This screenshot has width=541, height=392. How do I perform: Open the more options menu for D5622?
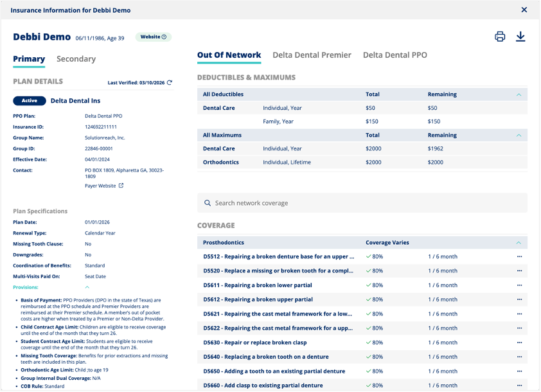pyautogui.click(x=520, y=328)
